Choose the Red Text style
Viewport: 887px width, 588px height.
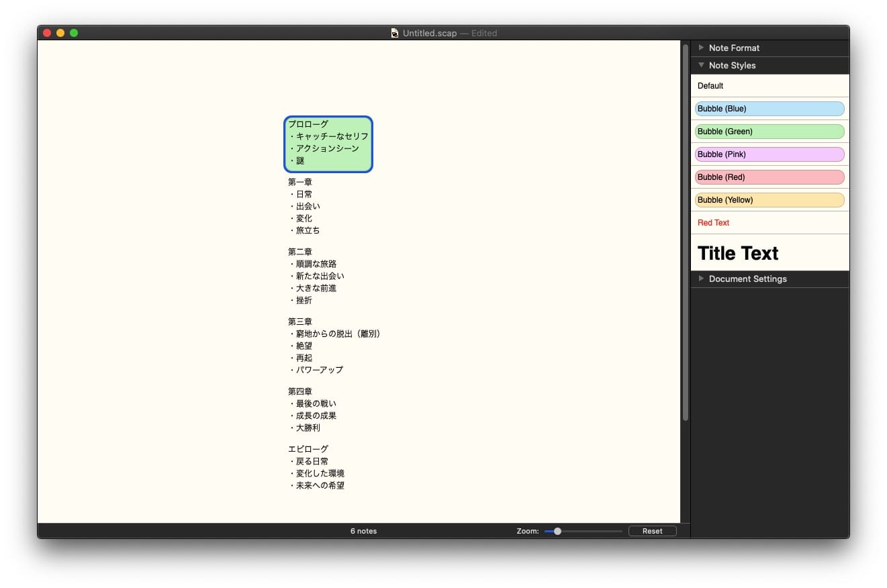coord(769,223)
